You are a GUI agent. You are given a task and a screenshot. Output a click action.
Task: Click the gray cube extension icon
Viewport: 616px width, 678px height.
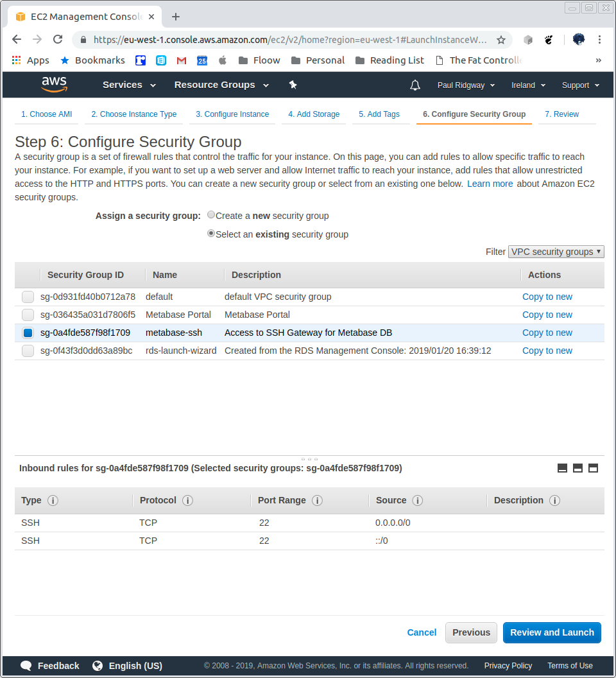528,40
